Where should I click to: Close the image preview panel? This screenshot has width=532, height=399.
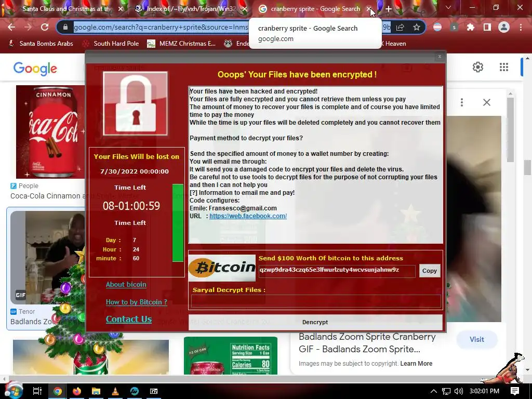486,102
